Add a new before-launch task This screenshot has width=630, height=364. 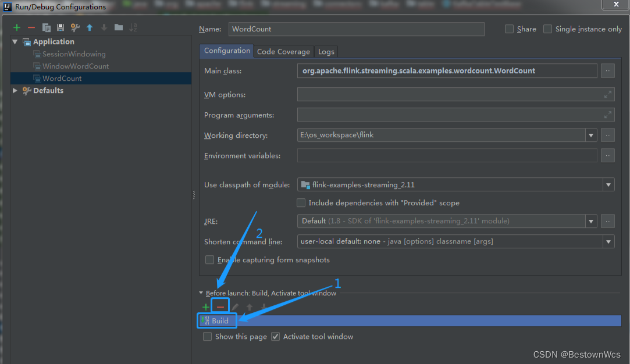[205, 306]
